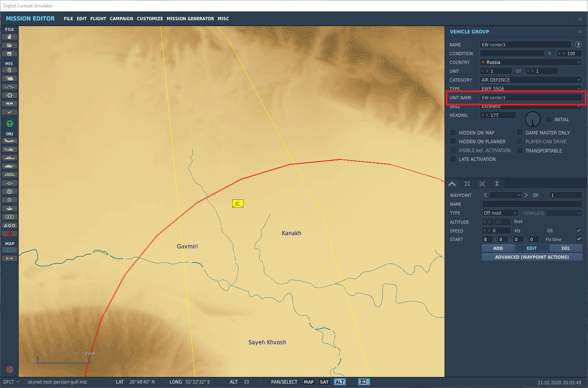Open help for vehicle group panel
Image resolution: width=588 pixels, height=388 pixels.
click(578, 44)
